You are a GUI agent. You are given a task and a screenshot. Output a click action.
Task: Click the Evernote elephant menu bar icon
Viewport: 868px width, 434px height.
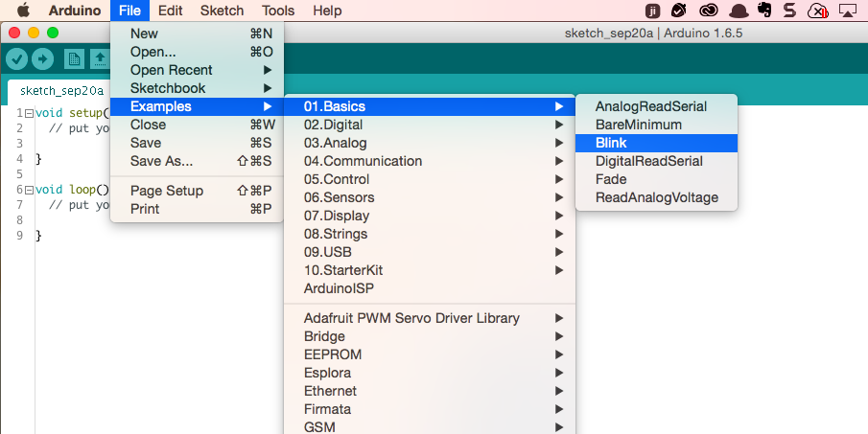pyautogui.click(x=764, y=11)
